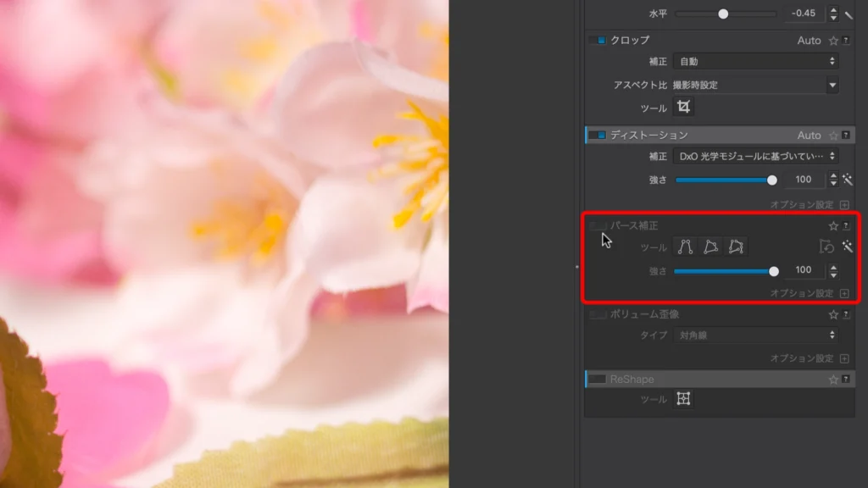Open the ボリューム歪像 タイプ dropdown

(754, 335)
